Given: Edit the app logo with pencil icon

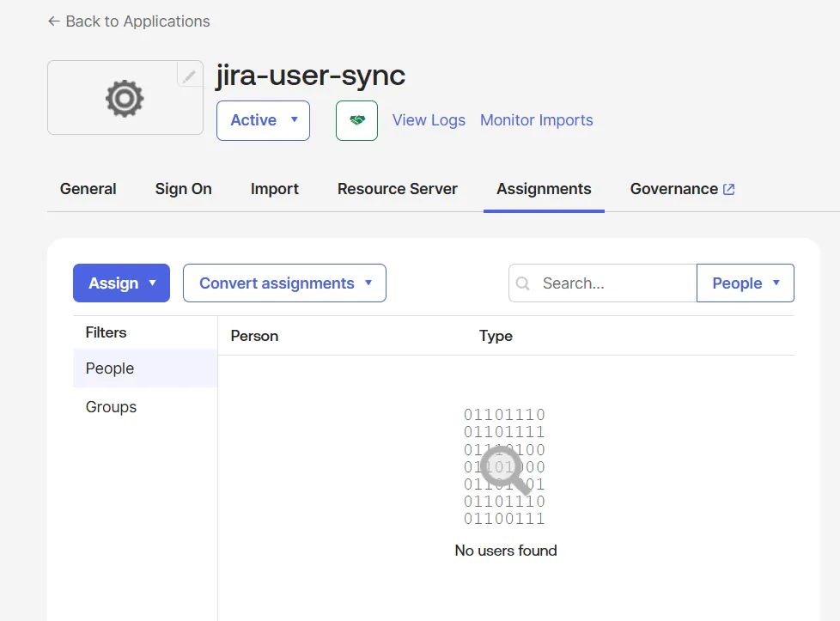Looking at the screenshot, I should 189,76.
